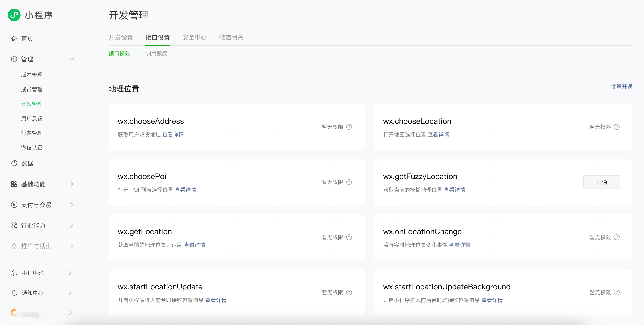Click the pie chart icon for 数据
Screen dimensions: 644x325
[14, 163]
